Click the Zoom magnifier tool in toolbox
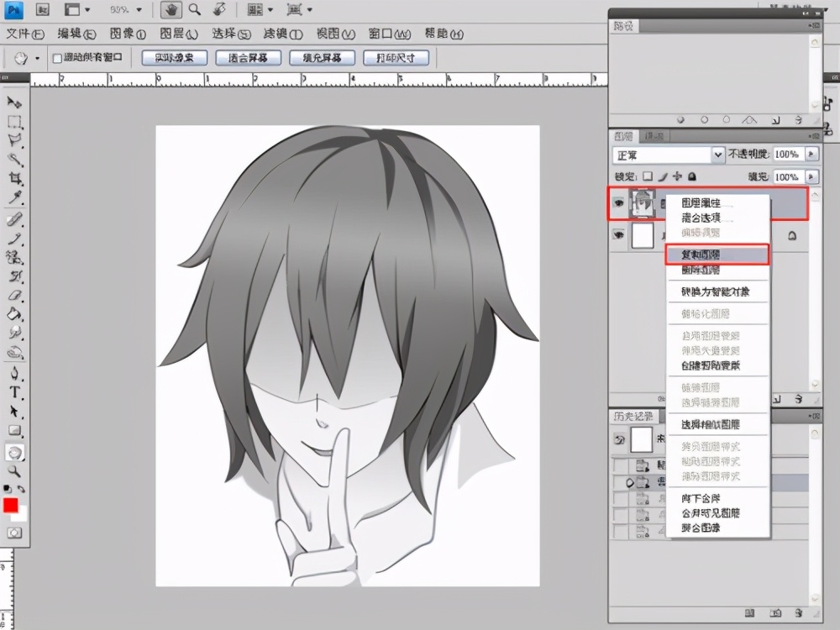840x630 pixels. pyautogui.click(x=15, y=471)
